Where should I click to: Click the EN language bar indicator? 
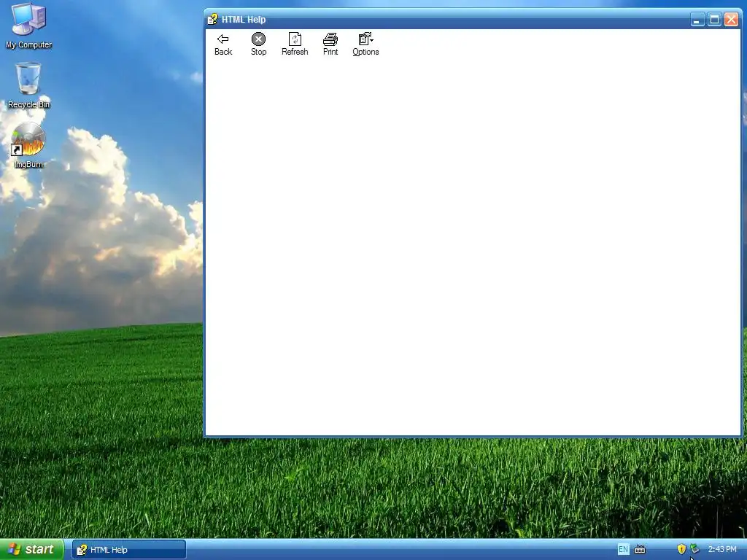(623, 550)
